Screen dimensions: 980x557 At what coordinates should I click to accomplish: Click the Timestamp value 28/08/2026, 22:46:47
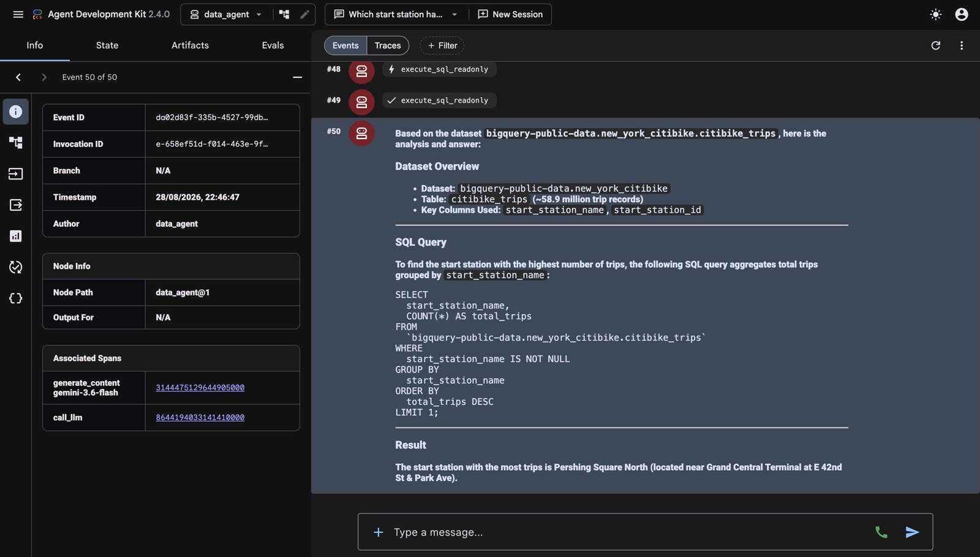pos(197,197)
